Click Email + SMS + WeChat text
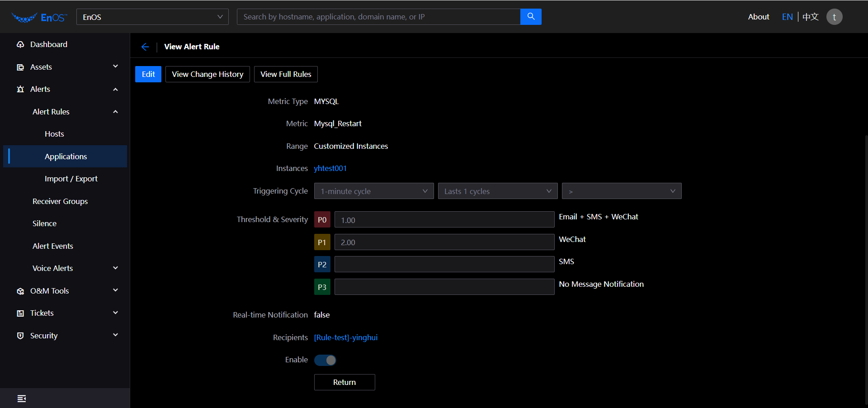Viewport: 868px width, 408px height. click(599, 217)
